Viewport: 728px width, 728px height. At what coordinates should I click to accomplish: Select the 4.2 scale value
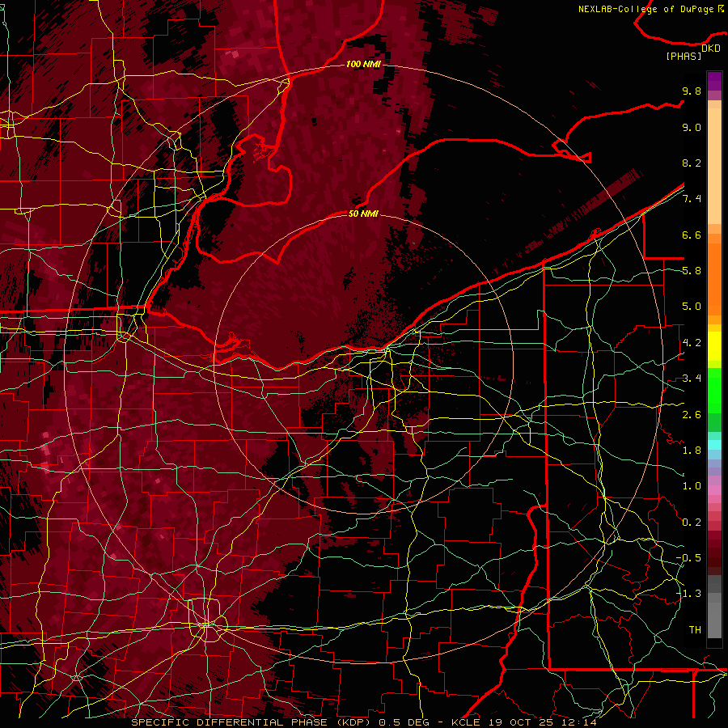tap(692, 343)
